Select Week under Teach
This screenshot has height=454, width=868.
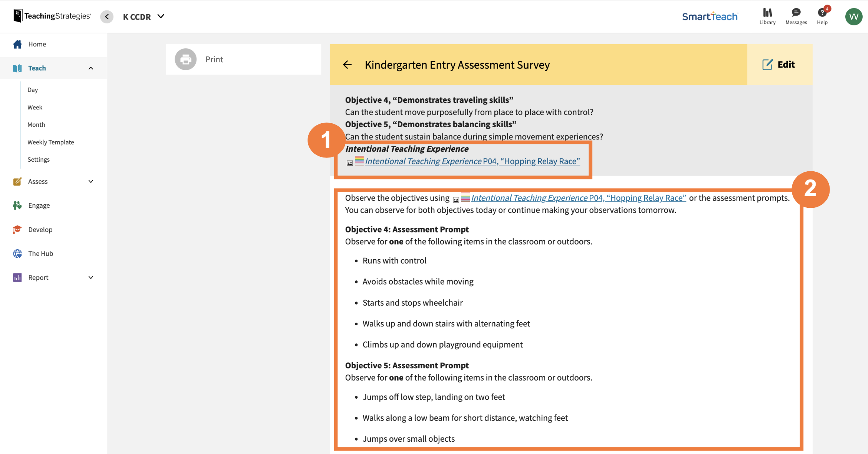pos(35,107)
